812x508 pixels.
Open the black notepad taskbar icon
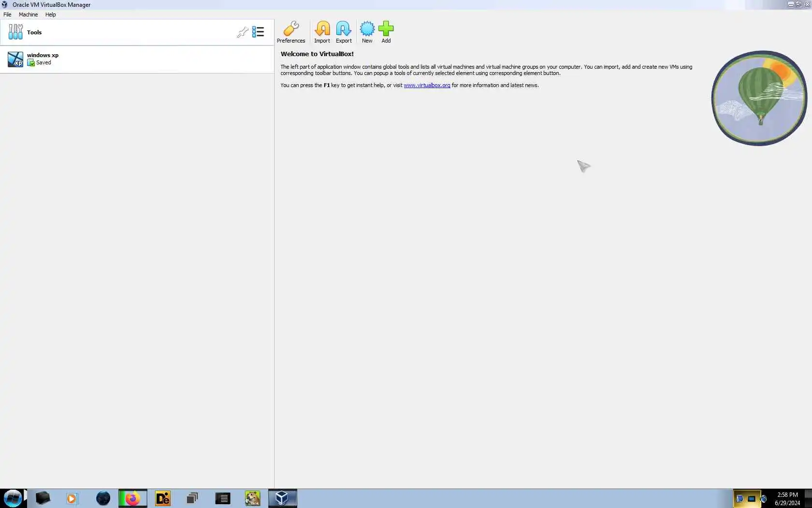tap(223, 498)
